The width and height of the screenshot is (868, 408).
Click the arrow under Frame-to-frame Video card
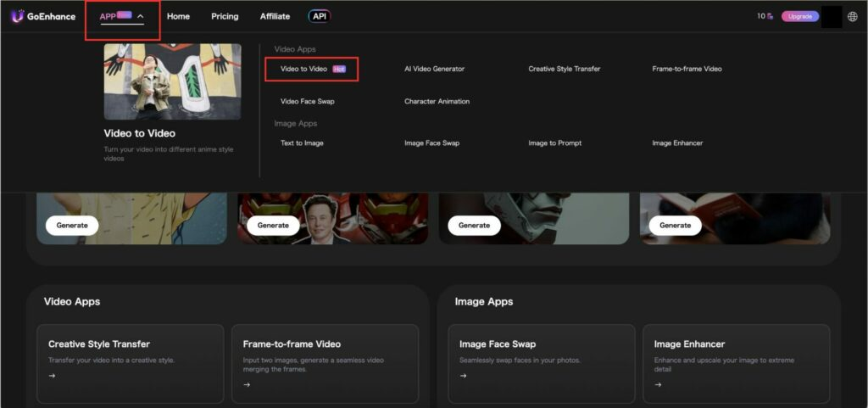click(x=247, y=384)
